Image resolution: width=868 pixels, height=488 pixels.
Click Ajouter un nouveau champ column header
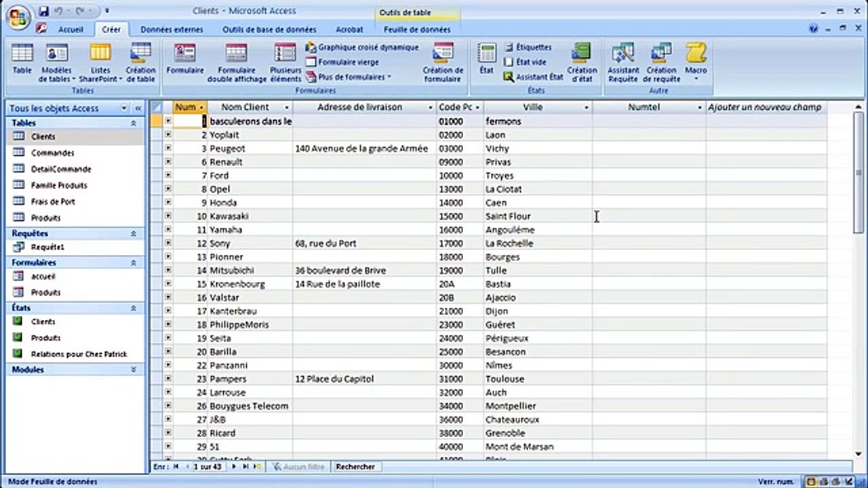765,107
